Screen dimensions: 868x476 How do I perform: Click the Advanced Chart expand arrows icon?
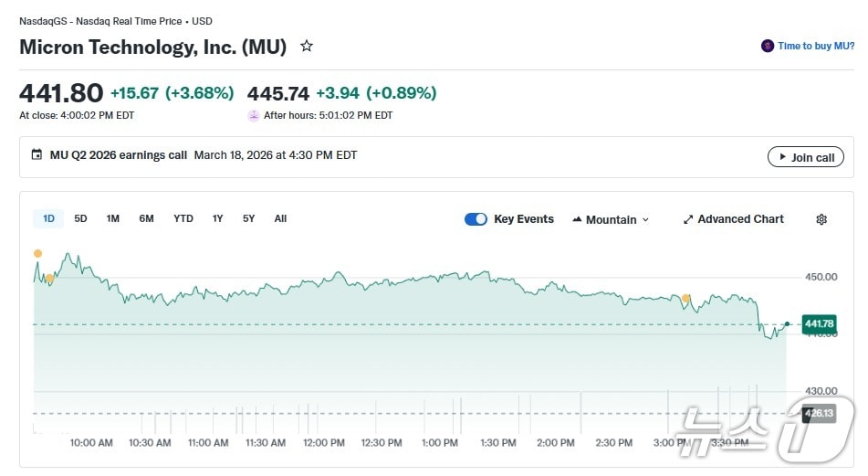[688, 219]
